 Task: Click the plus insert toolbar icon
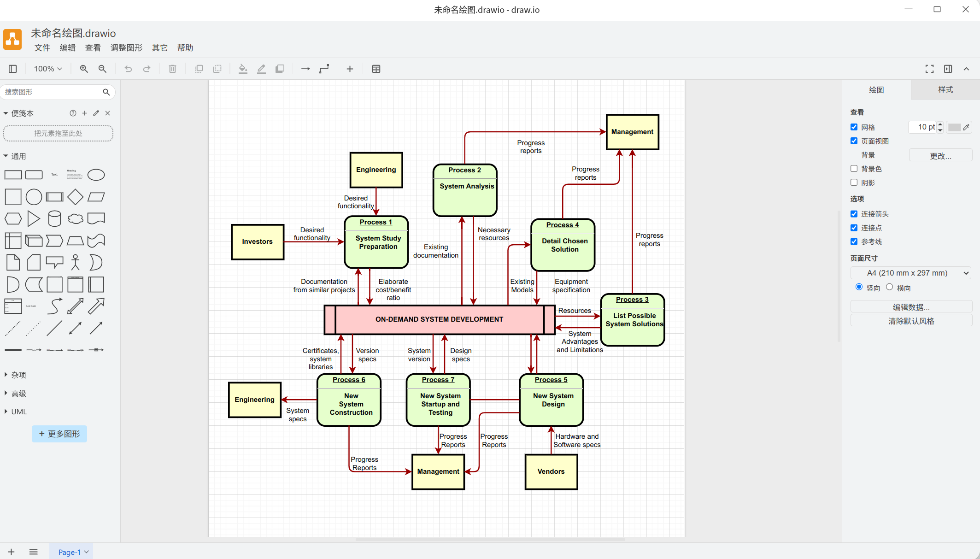click(350, 69)
